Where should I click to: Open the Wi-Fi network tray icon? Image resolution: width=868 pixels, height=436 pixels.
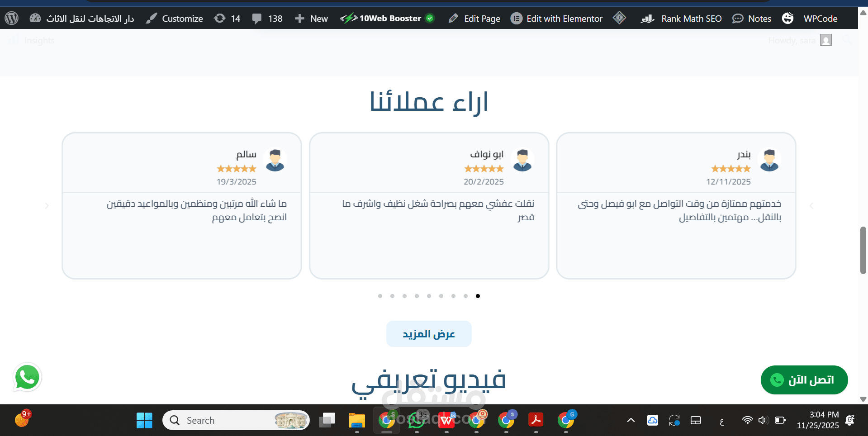tap(748, 420)
